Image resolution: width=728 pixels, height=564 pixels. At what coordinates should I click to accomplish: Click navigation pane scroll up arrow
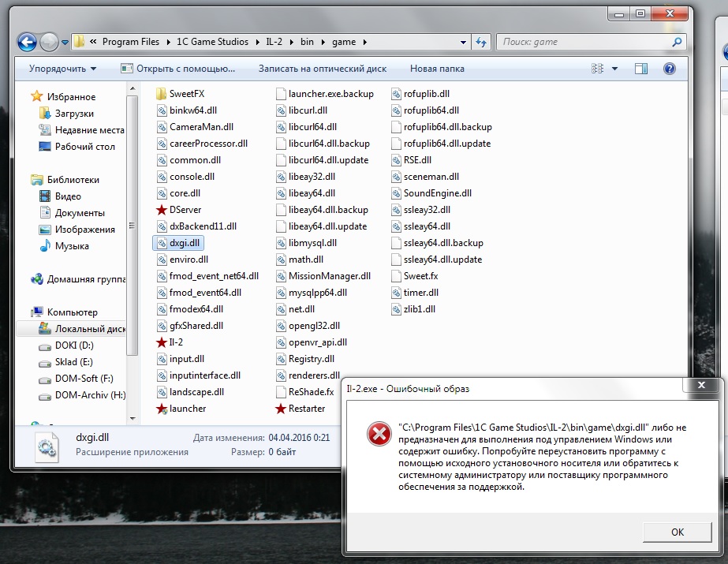click(x=133, y=88)
